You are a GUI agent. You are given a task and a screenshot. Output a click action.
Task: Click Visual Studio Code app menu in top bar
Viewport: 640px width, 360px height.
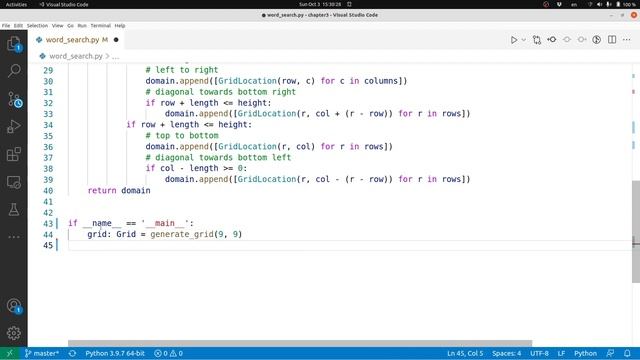(64, 4)
